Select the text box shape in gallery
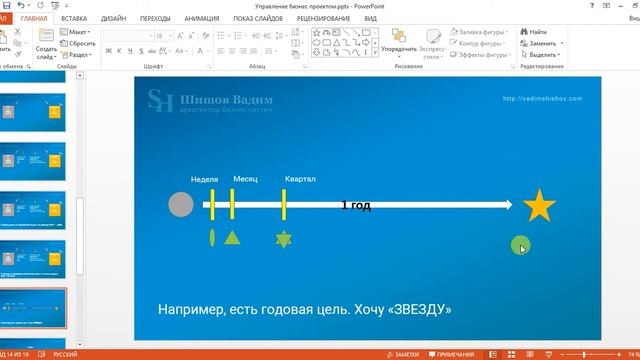 336,33
